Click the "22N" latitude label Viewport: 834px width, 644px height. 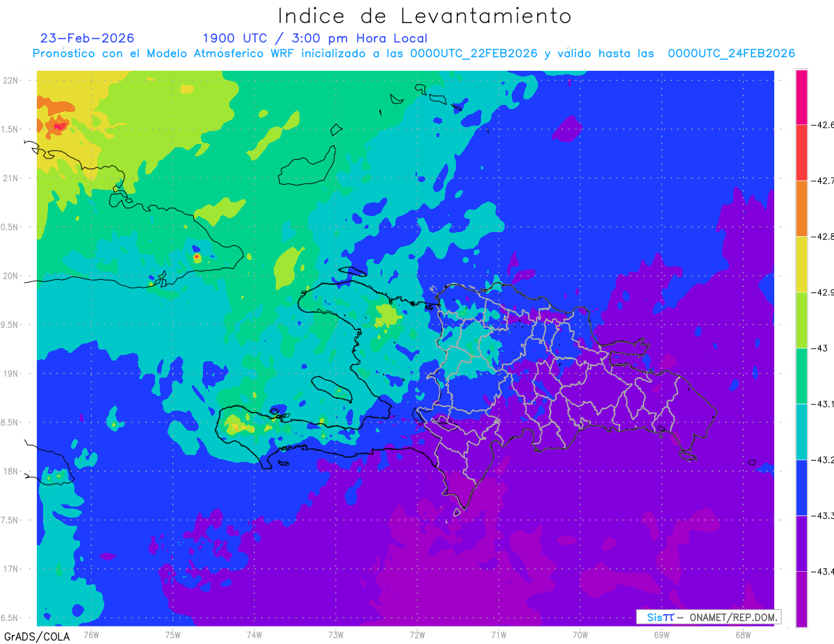[11, 80]
